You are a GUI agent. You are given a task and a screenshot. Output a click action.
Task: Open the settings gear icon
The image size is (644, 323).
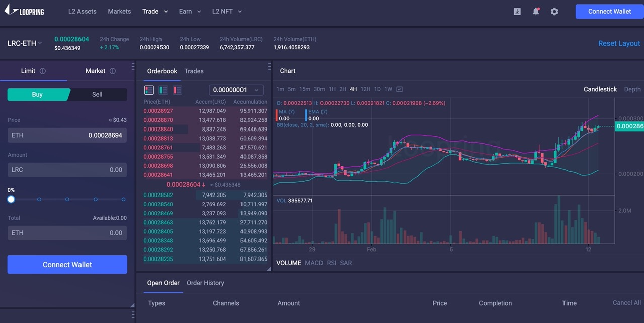[x=554, y=11]
